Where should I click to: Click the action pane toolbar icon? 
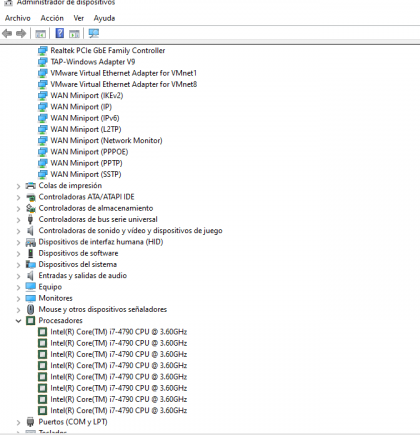point(74,33)
